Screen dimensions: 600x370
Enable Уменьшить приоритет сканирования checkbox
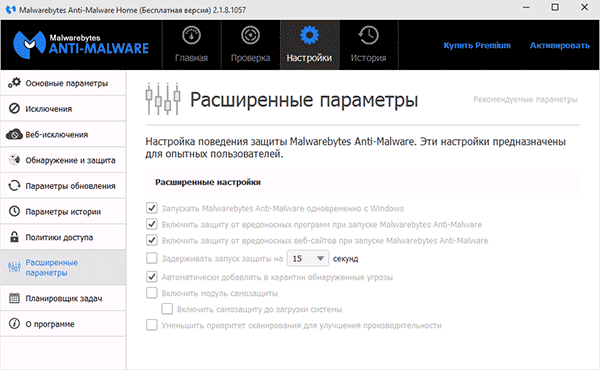point(152,325)
